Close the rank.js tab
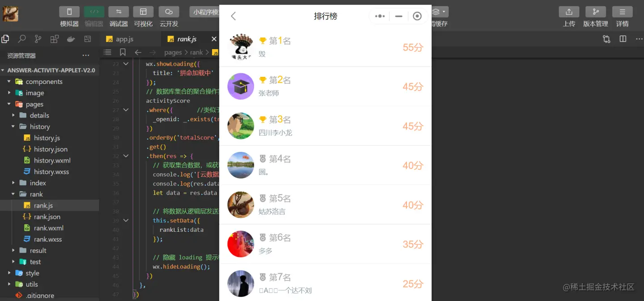 coord(214,39)
